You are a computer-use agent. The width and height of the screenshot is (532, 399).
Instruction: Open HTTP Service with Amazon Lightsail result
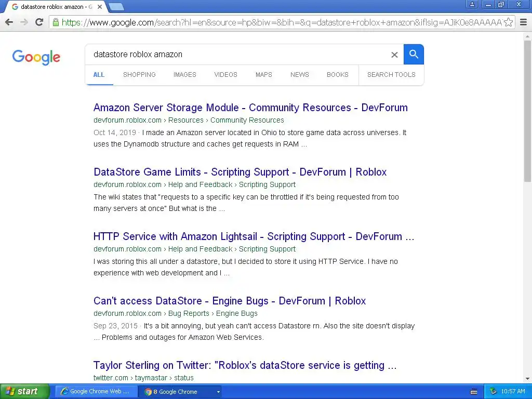pyautogui.click(x=254, y=236)
